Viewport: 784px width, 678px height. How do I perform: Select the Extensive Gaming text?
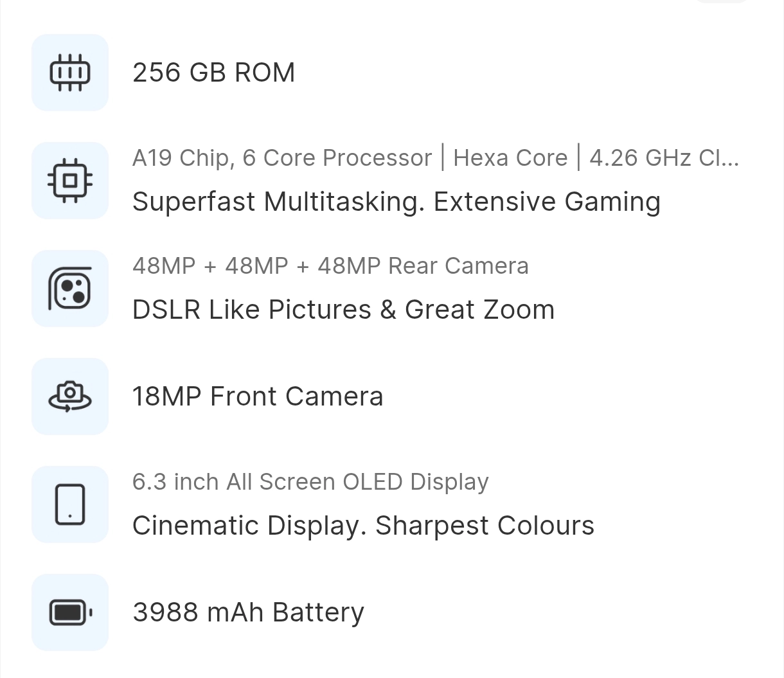tap(547, 202)
